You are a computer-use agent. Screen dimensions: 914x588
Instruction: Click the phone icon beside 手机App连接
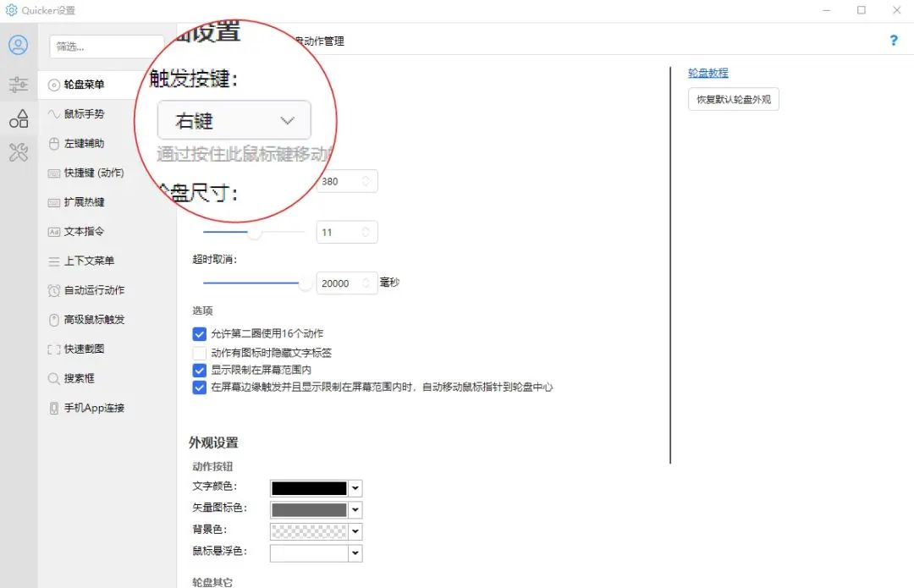pos(53,408)
